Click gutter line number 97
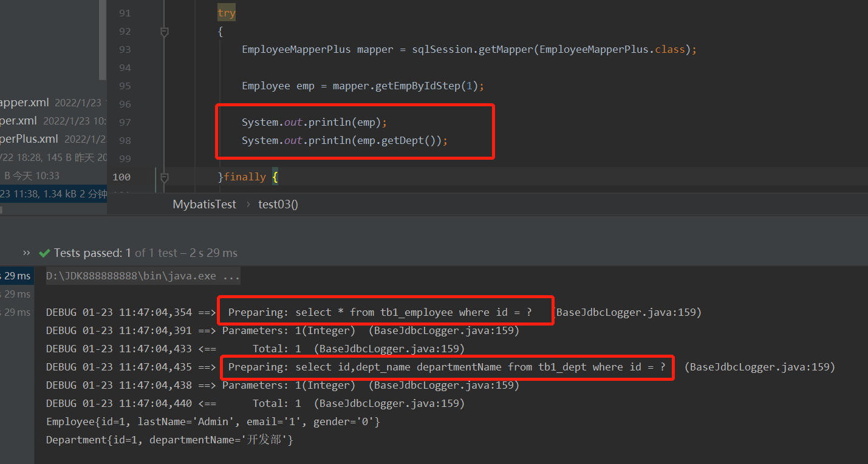 (x=125, y=123)
